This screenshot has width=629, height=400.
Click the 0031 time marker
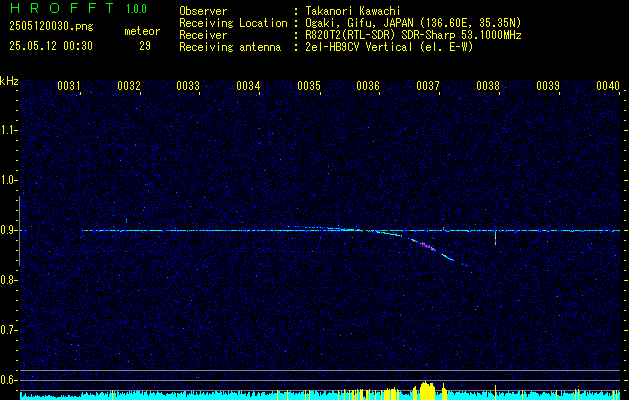coord(69,85)
